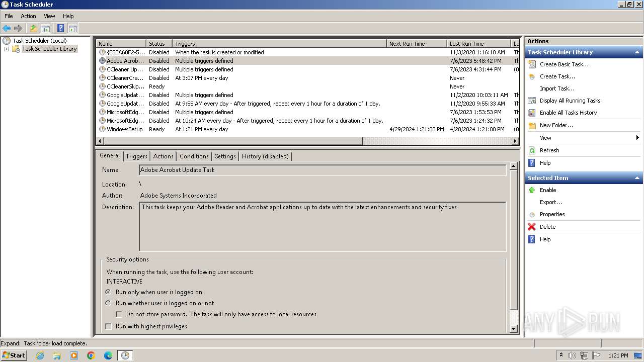Click the Create Task icon
The image size is (644, 362).
[532, 76]
